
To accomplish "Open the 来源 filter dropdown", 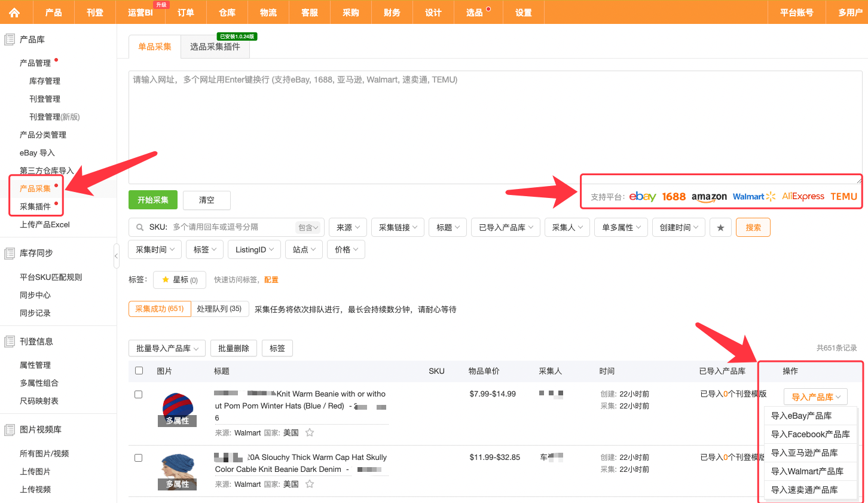I will coord(347,227).
